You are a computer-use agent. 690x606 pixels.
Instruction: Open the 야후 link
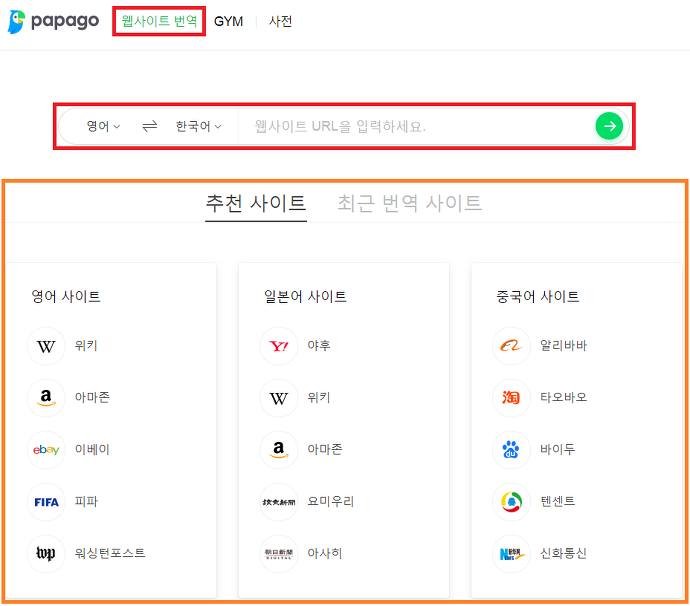click(319, 345)
